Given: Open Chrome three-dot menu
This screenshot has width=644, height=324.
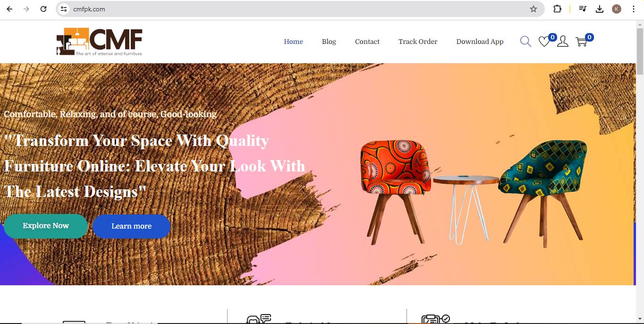Looking at the screenshot, I should pos(634,9).
